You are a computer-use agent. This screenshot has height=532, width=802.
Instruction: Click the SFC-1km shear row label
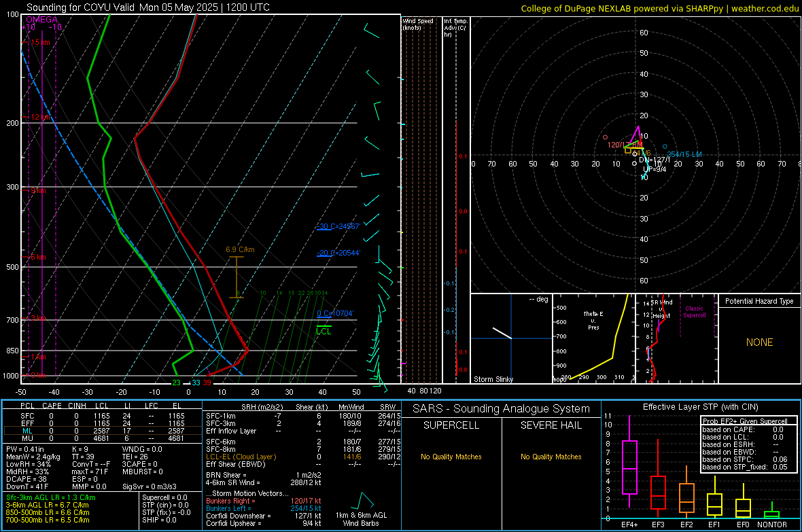click(220, 416)
